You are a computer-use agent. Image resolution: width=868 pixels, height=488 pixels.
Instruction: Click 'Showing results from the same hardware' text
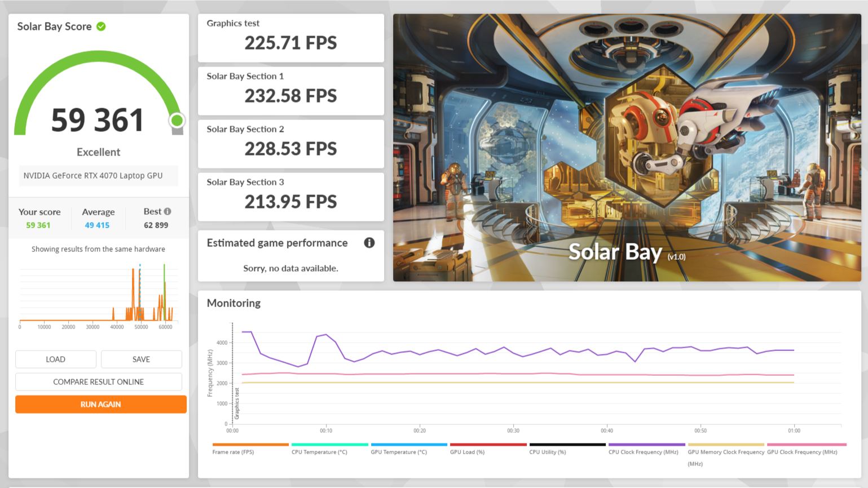[99, 249]
